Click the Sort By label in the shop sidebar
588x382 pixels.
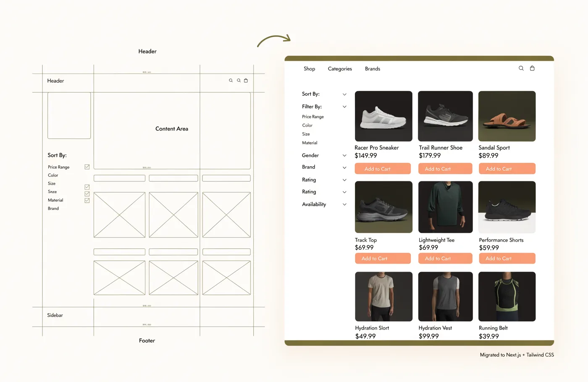click(x=311, y=94)
